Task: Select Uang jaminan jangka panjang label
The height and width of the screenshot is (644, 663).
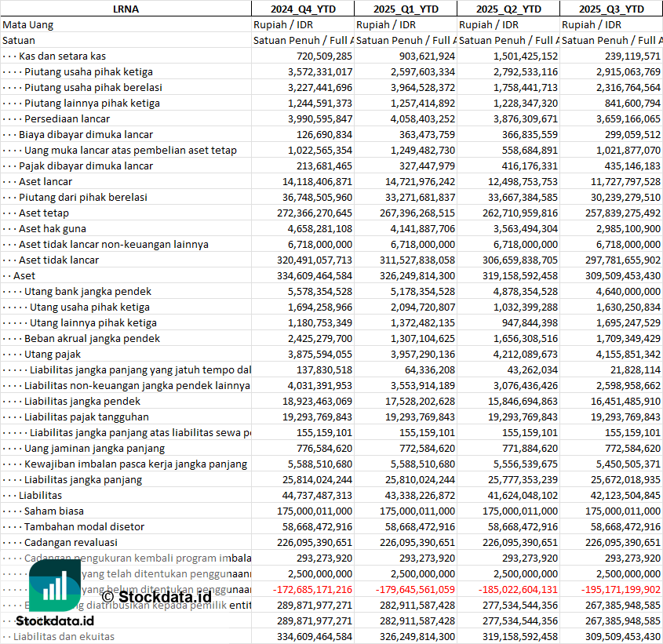Action: [x=94, y=447]
